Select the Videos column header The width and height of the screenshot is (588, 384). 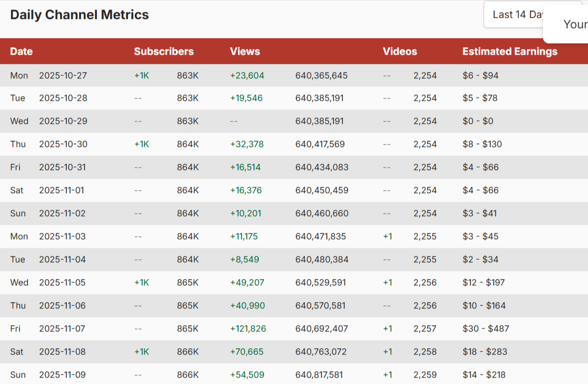(x=399, y=51)
